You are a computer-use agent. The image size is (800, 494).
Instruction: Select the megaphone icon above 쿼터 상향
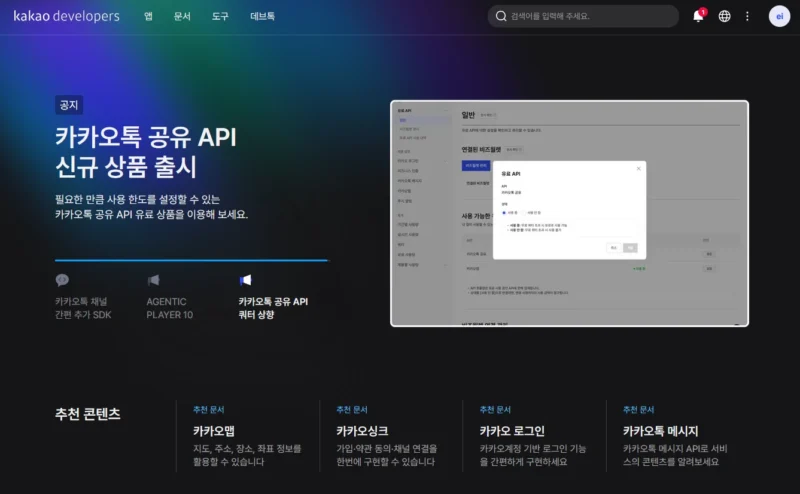point(245,280)
